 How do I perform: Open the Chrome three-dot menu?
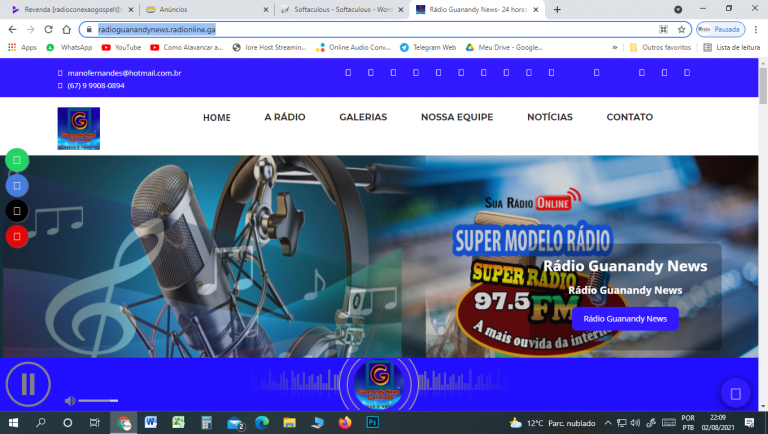click(x=756, y=29)
